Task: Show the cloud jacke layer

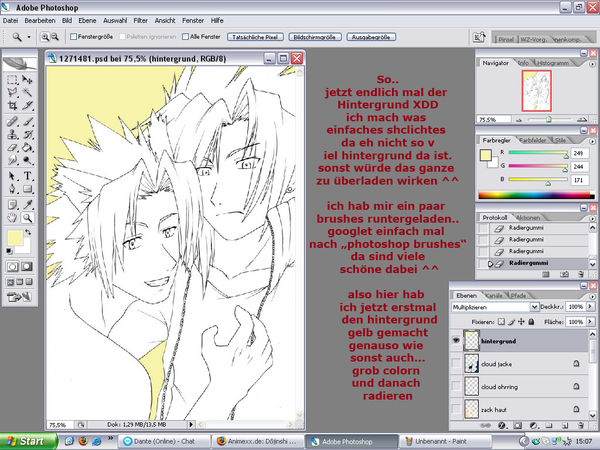Action: coord(456,364)
